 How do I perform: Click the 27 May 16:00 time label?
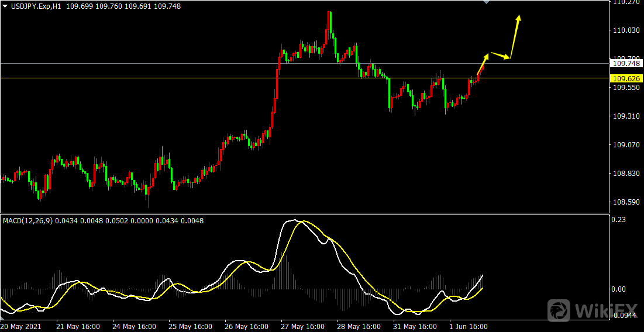tap(302, 326)
